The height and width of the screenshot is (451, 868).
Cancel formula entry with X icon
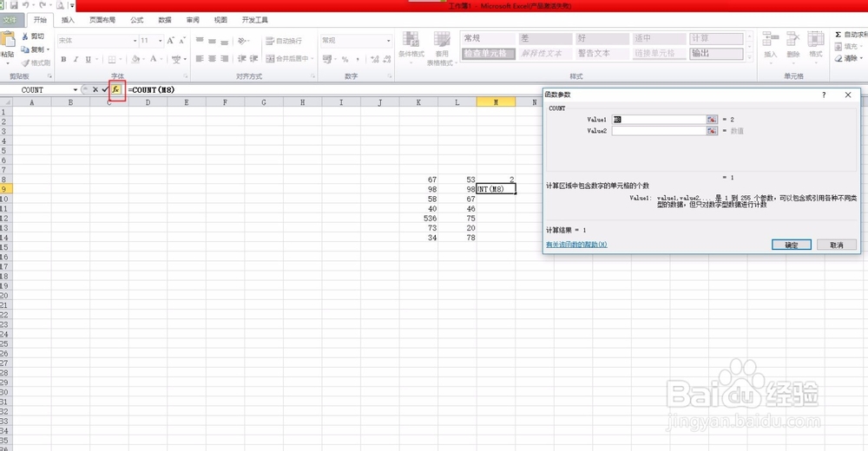click(95, 89)
